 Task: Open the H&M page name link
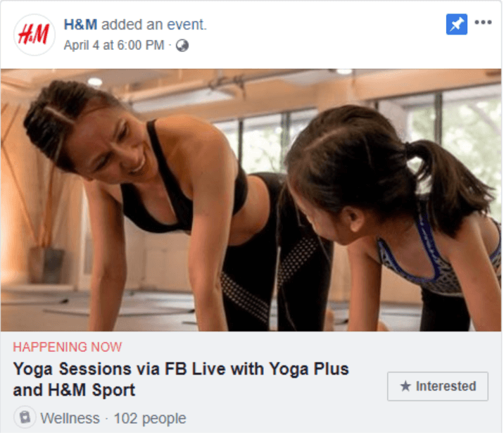pyautogui.click(x=80, y=25)
